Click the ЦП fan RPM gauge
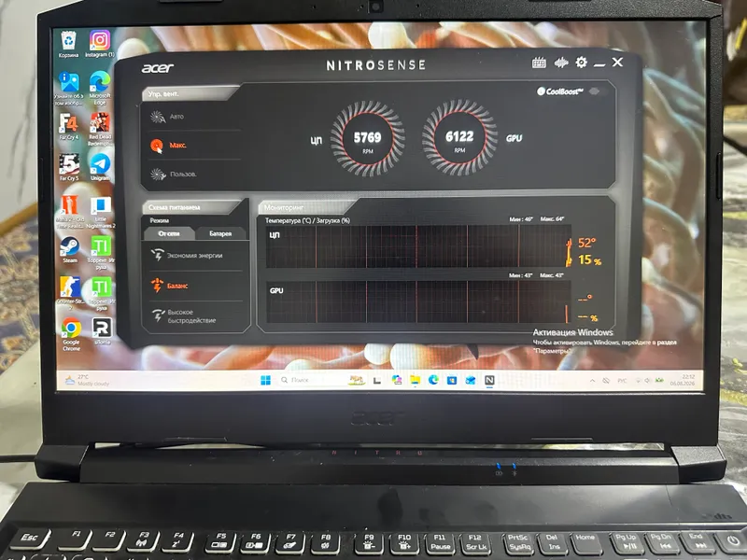Screen dimensions: 747x560 click(367, 138)
